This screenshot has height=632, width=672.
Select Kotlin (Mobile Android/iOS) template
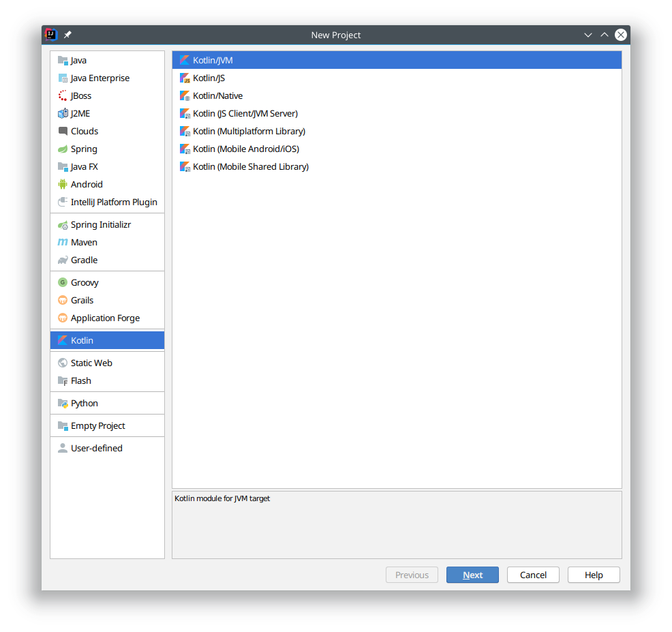397,149
